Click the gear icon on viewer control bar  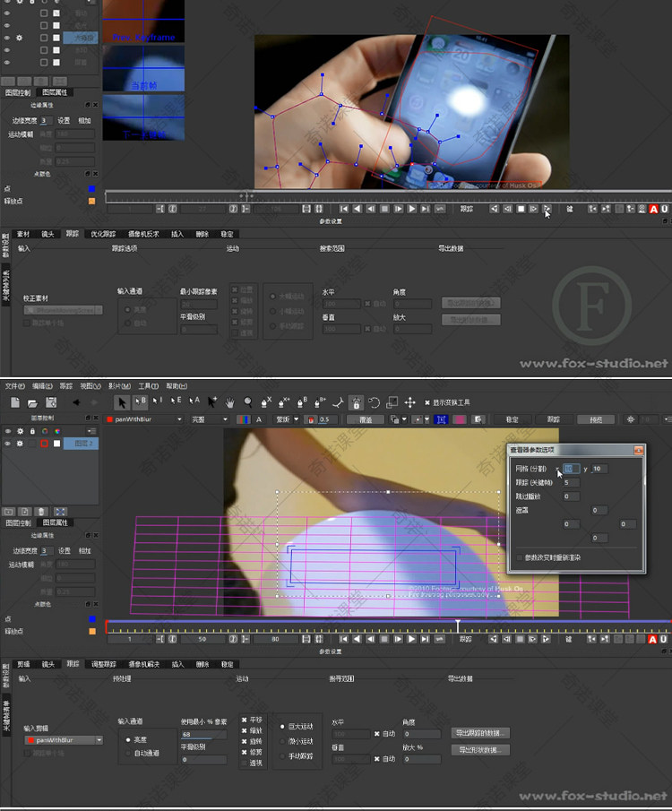tap(631, 419)
